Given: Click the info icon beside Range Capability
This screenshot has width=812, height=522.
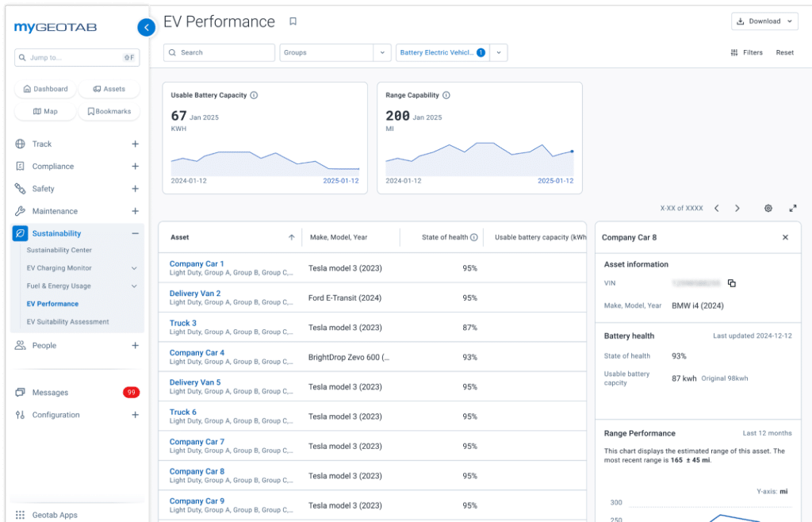Looking at the screenshot, I should (446, 95).
